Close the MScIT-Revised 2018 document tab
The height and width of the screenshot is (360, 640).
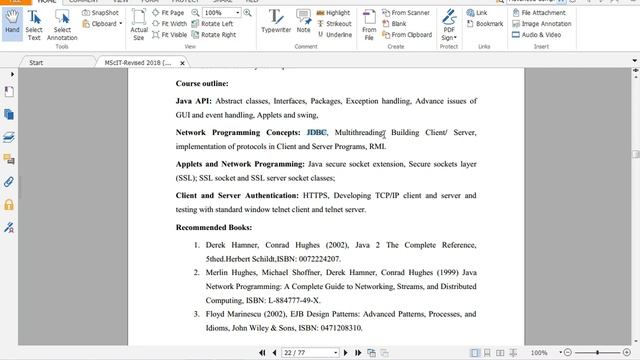[182, 63]
